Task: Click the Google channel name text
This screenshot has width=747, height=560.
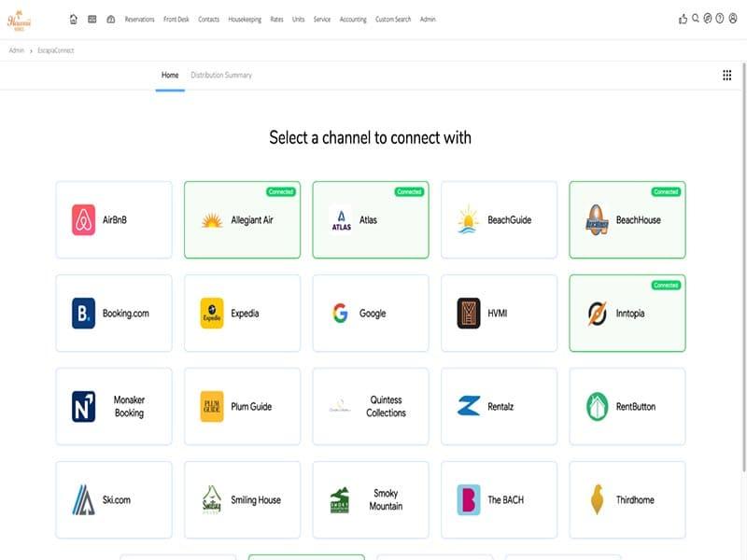Action: [373, 314]
